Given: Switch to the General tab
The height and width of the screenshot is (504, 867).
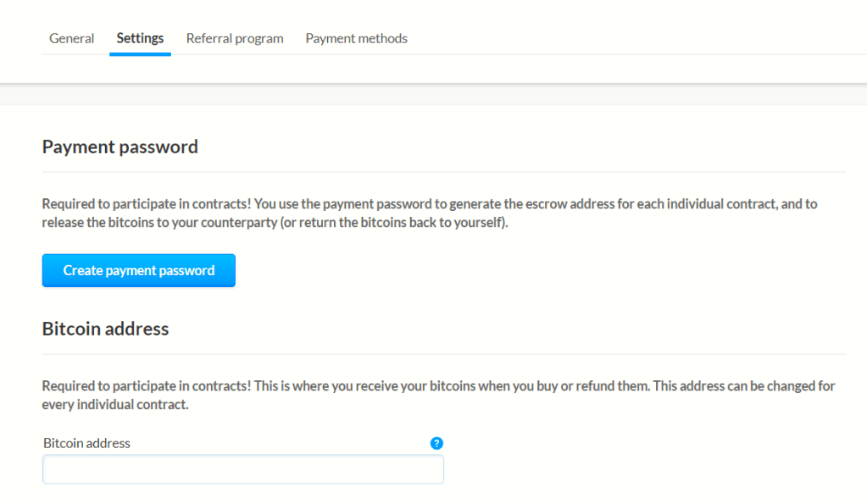Looking at the screenshot, I should tap(72, 38).
